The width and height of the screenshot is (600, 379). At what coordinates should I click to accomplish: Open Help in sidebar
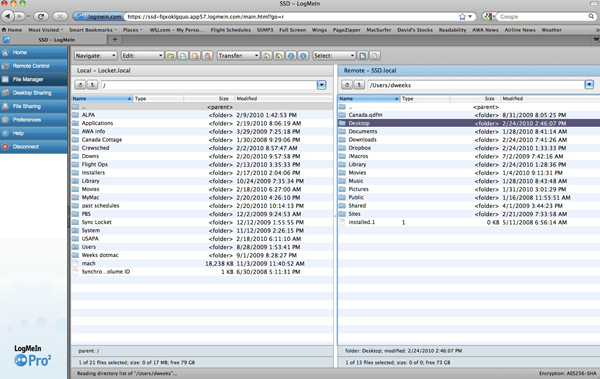coord(34,133)
